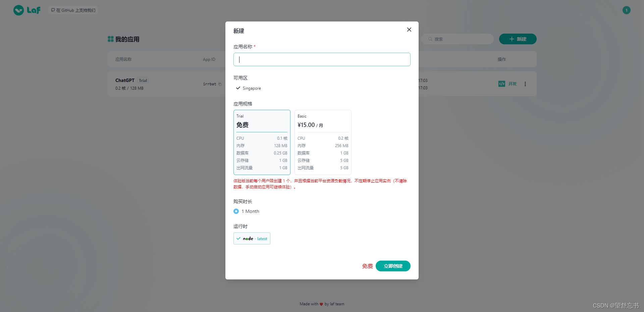The image size is (644, 312).
Task: Select the node latest runtime
Action: click(x=252, y=238)
